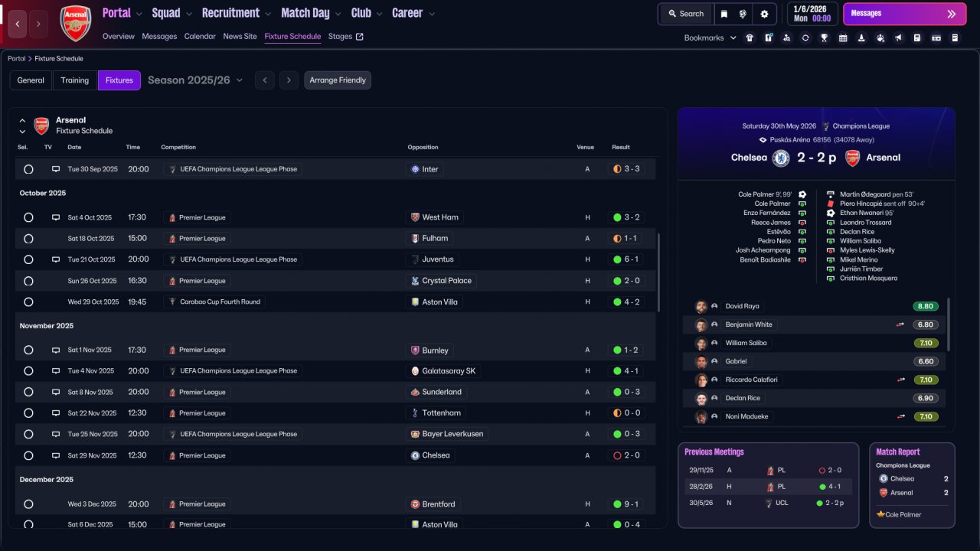Image resolution: width=980 pixels, height=551 pixels.
Task: Open the Training tab
Action: (75, 80)
